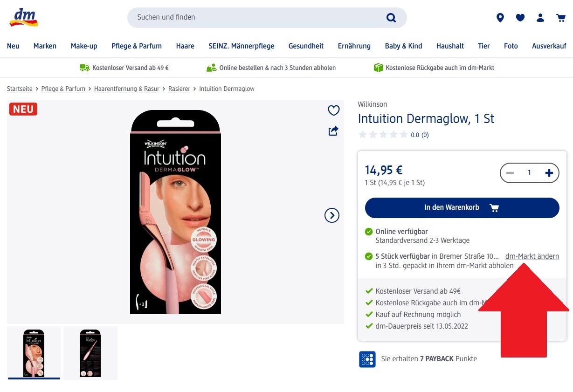Screen dimensions: 573x392
Task: Increase quantity with plus button
Action: 549,173
